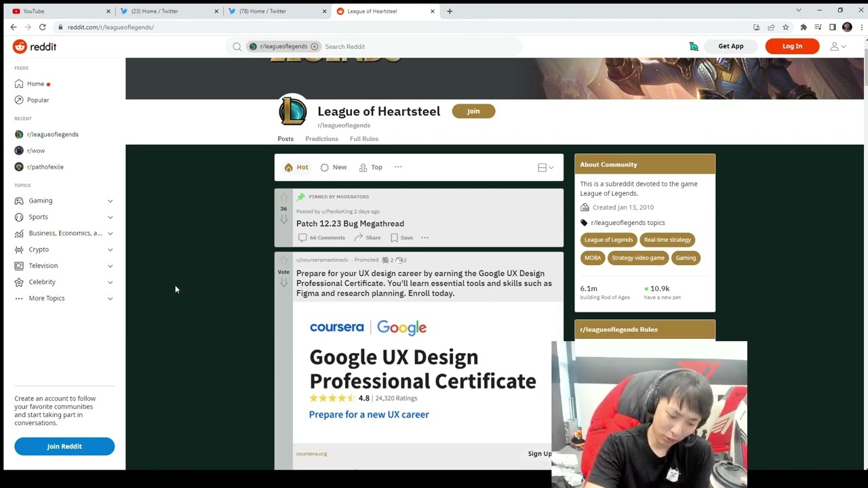
Task: Bookmark this page with star icon
Action: click(785, 27)
